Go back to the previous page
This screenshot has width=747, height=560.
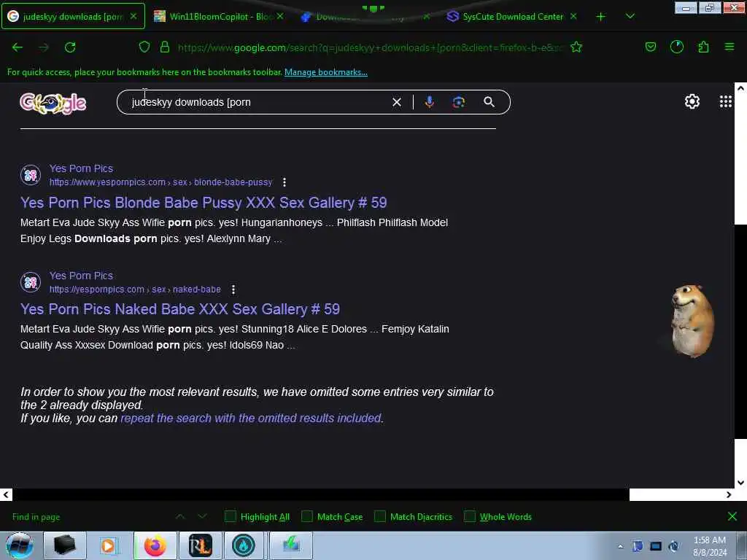18,47
